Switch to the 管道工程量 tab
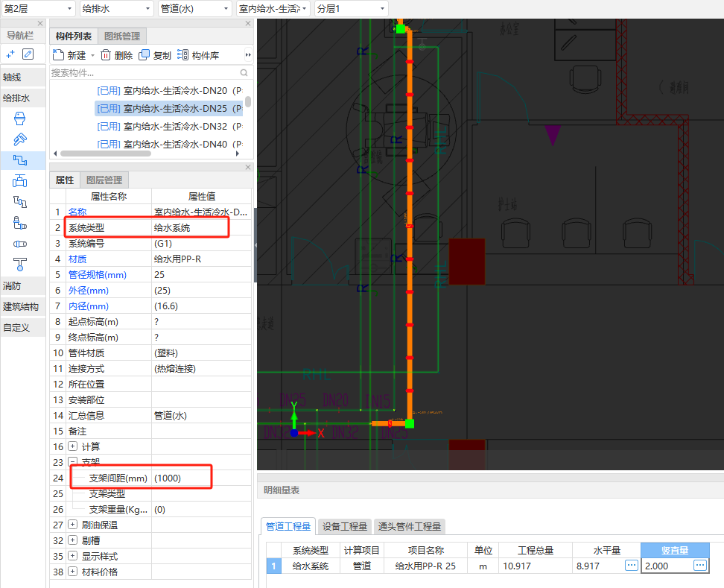 pyautogui.click(x=288, y=526)
